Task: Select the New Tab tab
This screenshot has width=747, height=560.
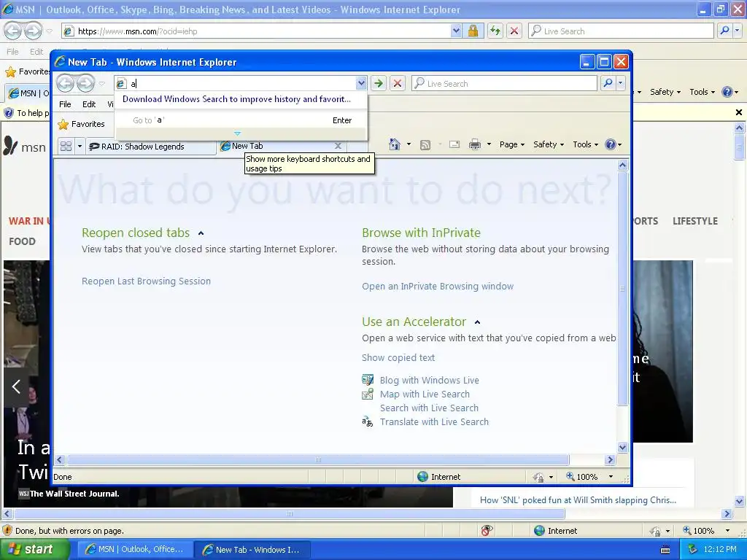Action: pyautogui.click(x=281, y=146)
